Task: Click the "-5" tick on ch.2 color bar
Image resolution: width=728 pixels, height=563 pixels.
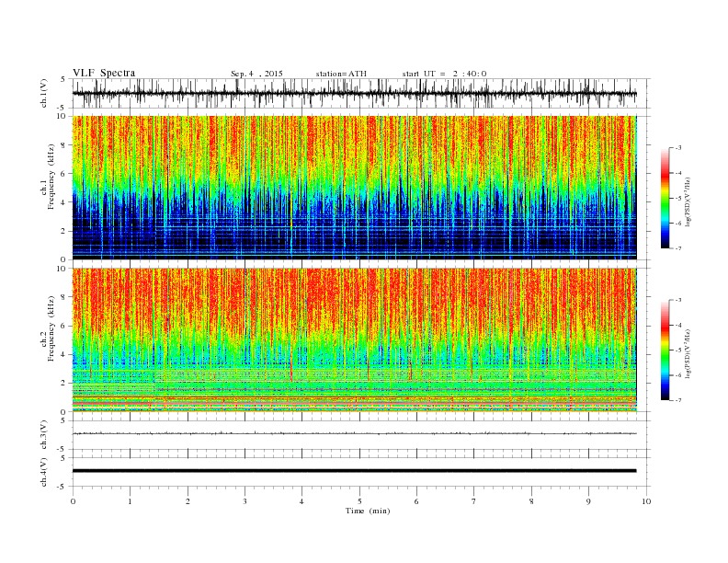Action: (x=678, y=350)
